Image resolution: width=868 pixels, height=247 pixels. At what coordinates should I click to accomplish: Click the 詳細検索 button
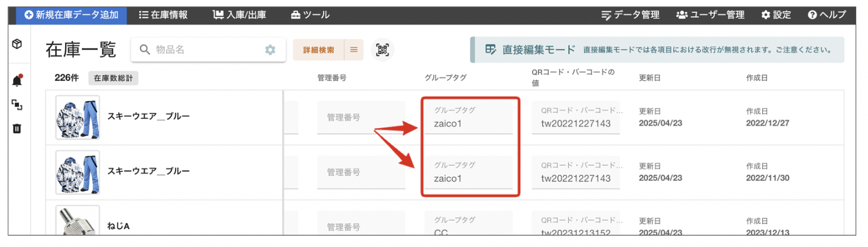319,50
